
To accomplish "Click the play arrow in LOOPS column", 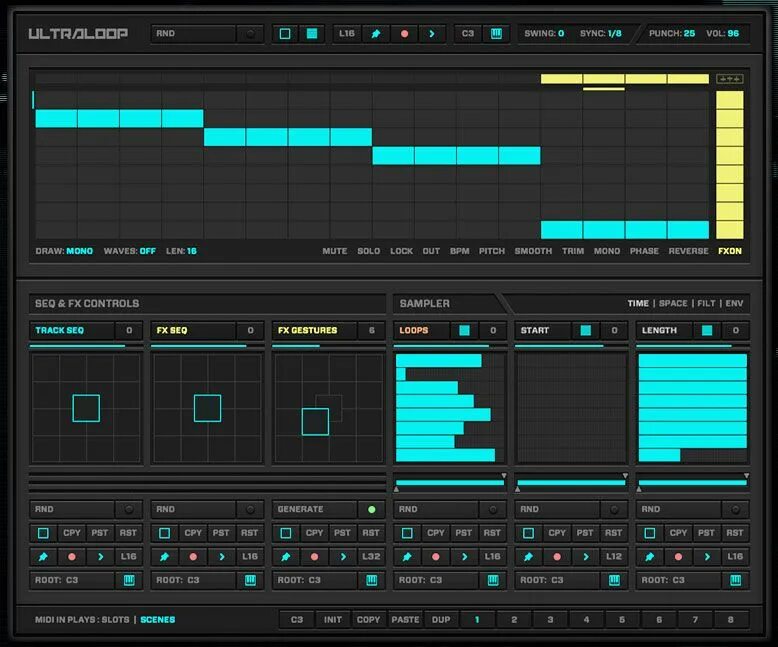I will [464, 557].
